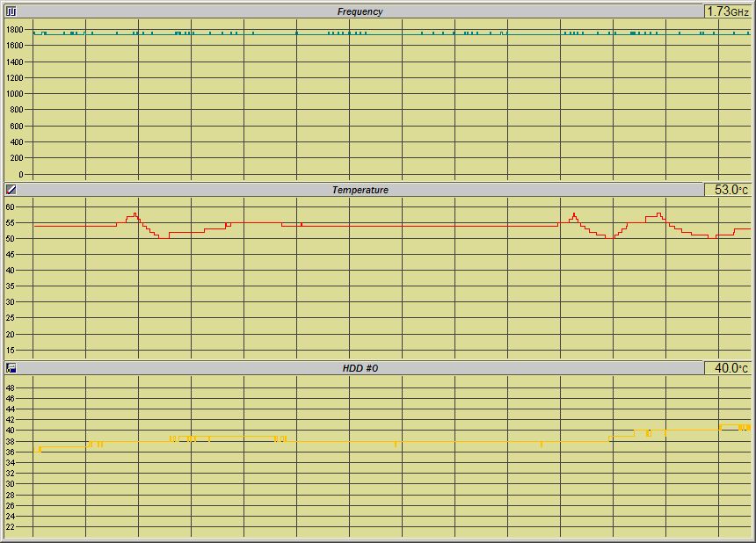Screen dimensions: 756x543
Task: Click the 1.73GHz frequency readout
Action: point(728,11)
